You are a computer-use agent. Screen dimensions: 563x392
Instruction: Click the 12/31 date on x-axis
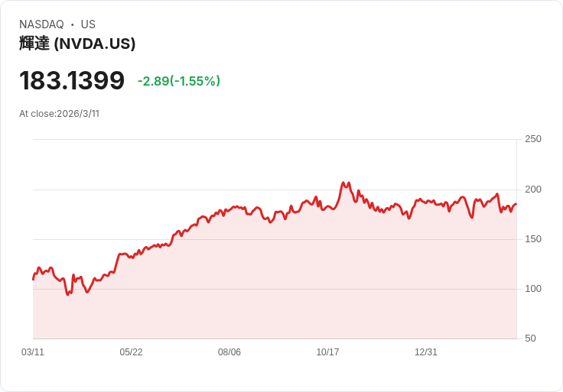pyautogui.click(x=426, y=352)
